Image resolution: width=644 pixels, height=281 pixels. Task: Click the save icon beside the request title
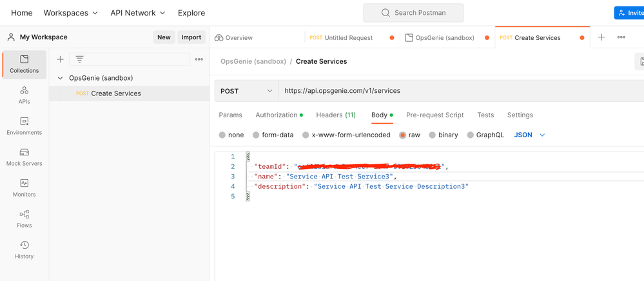[641, 62]
